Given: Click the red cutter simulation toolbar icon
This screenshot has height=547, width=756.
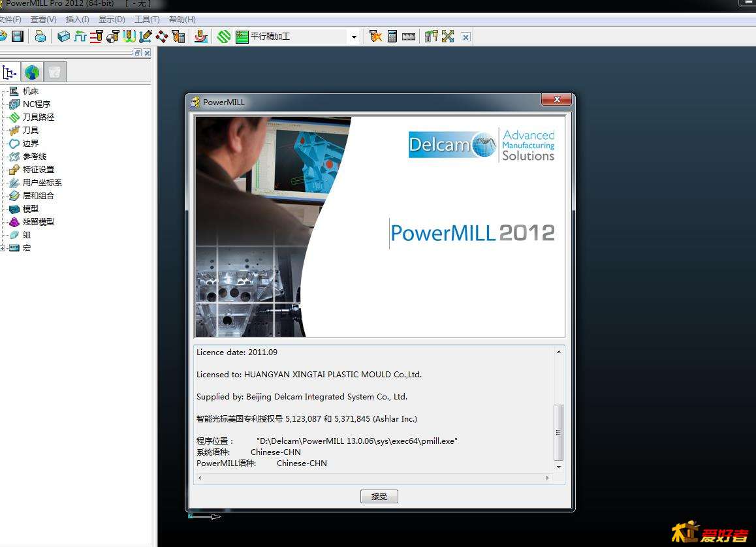Looking at the screenshot, I should coord(201,36).
